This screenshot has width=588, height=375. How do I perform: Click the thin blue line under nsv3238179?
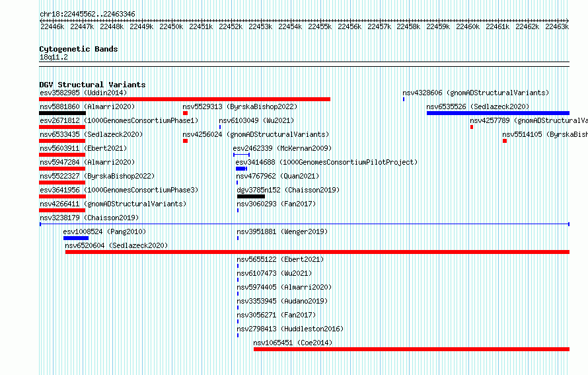(x=305, y=224)
